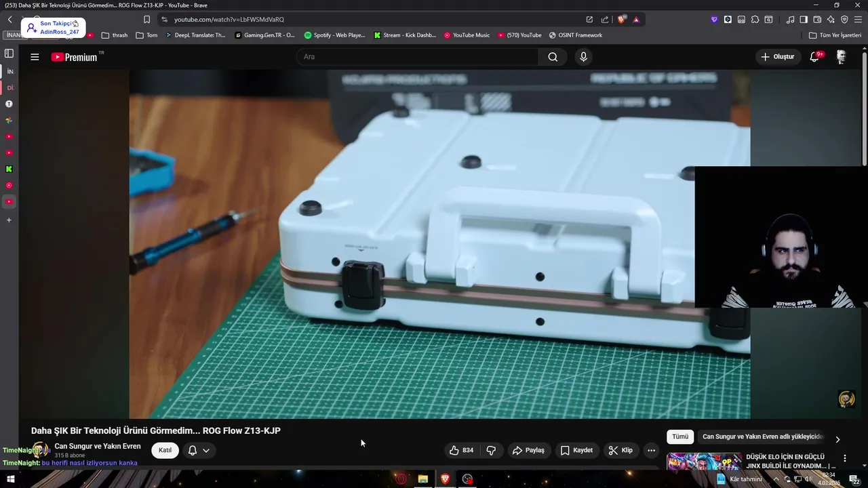Click the vertical tabs panel icon
This screenshot has height=488, width=868.
pyautogui.click(x=9, y=54)
